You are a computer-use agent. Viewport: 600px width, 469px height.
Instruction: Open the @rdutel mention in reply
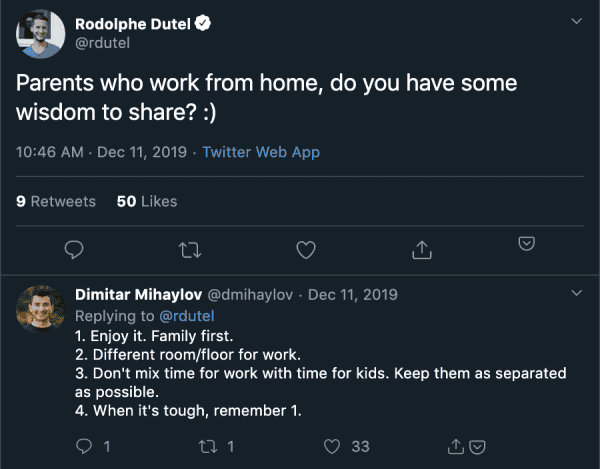[186, 315]
